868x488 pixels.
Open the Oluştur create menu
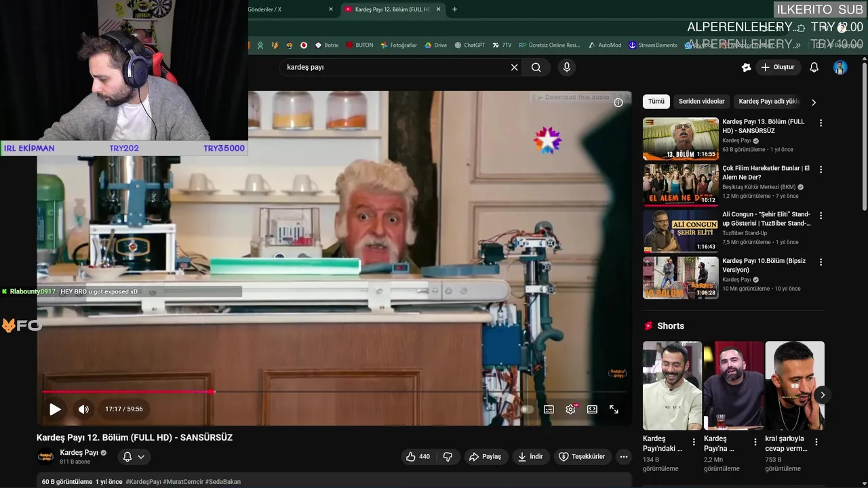tap(777, 67)
